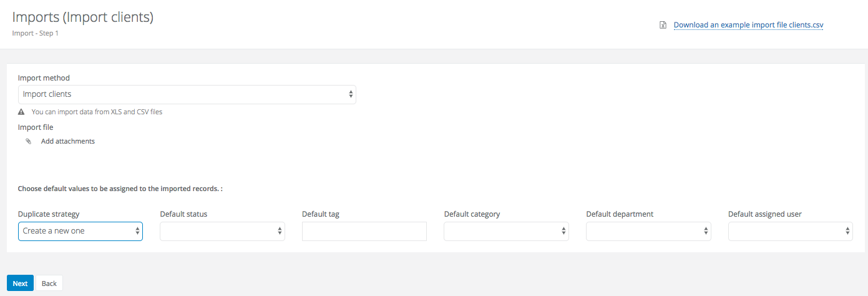Click the warning triangle icon
The height and width of the screenshot is (296, 868).
[21, 112]
